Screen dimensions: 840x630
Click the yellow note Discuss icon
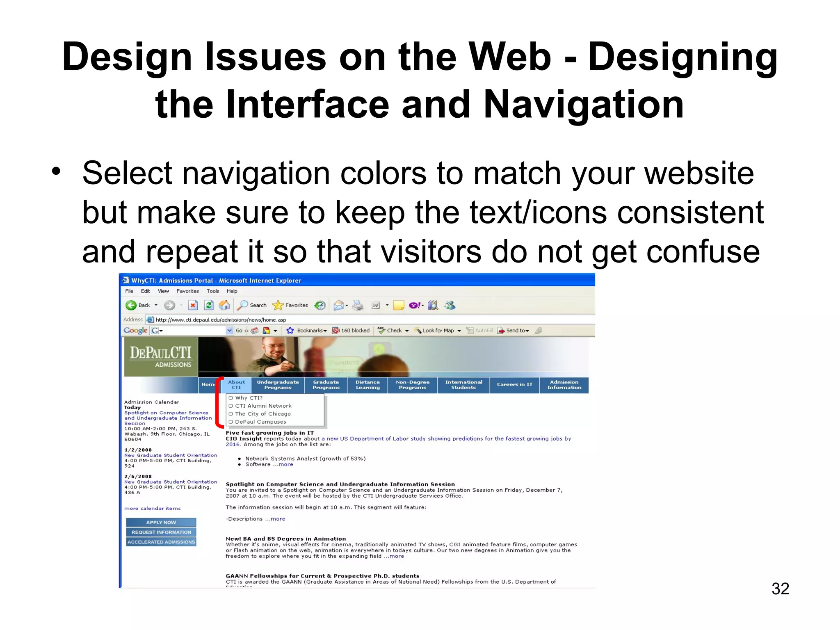click(x=399, y=305)
